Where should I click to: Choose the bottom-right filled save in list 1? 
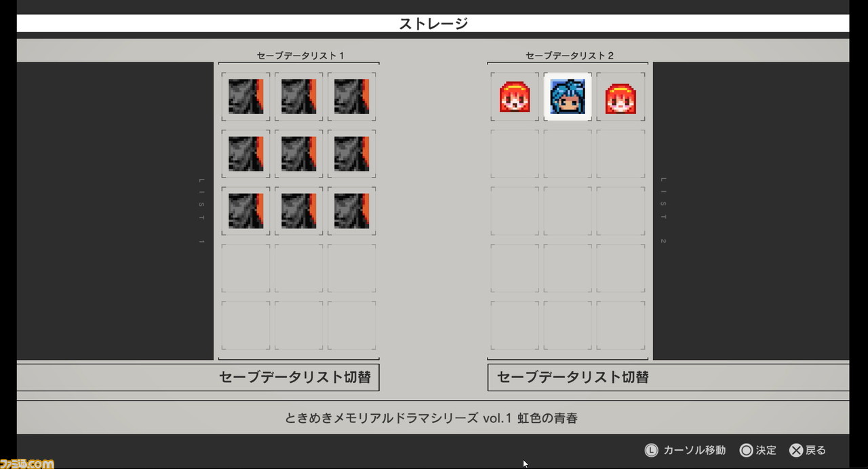[351, 211]
